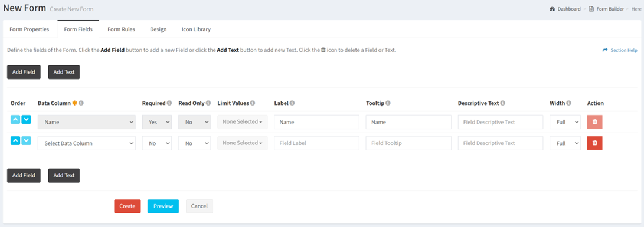This screenshot has height=227, width=644.
Task: Delete the Select Data Column row
Action: (595, 143)
